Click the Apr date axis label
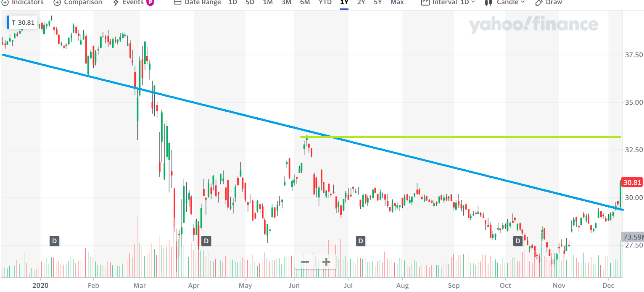 pyautogui.click(x=193, y=285)
